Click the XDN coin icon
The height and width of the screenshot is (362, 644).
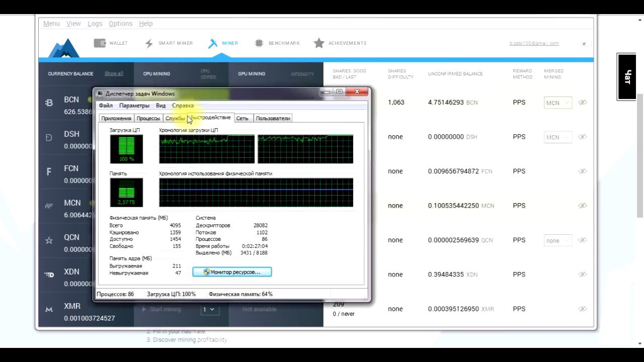click(49, 275)
